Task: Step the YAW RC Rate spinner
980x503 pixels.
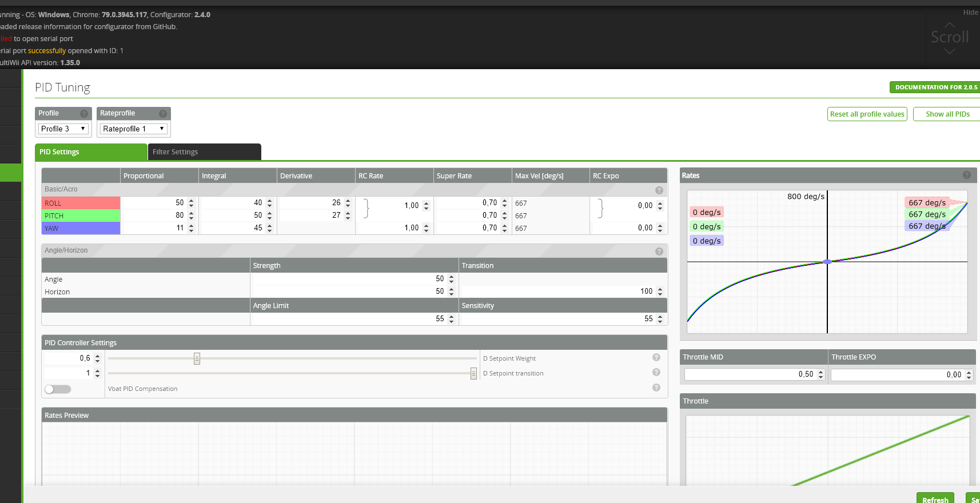Action: (x=426, y=228)
